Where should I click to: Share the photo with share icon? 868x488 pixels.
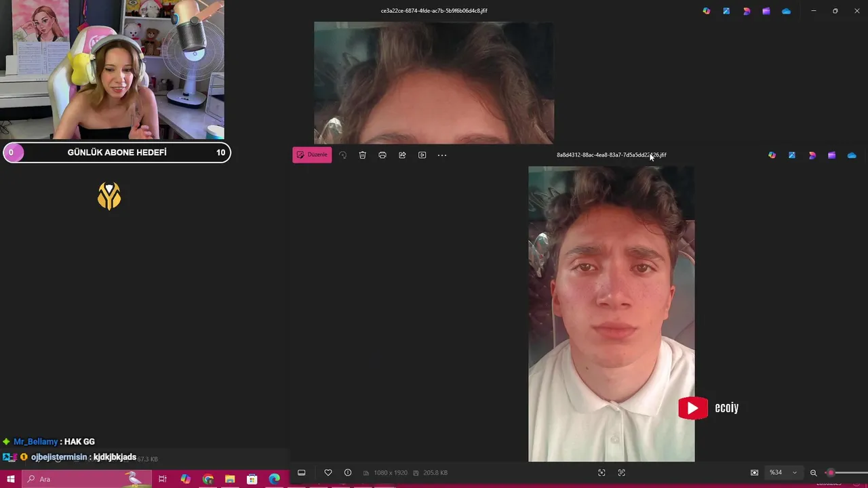pos(402,155)
